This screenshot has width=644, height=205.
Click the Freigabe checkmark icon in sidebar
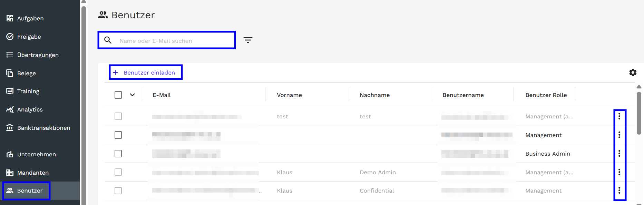click(10, 37)
